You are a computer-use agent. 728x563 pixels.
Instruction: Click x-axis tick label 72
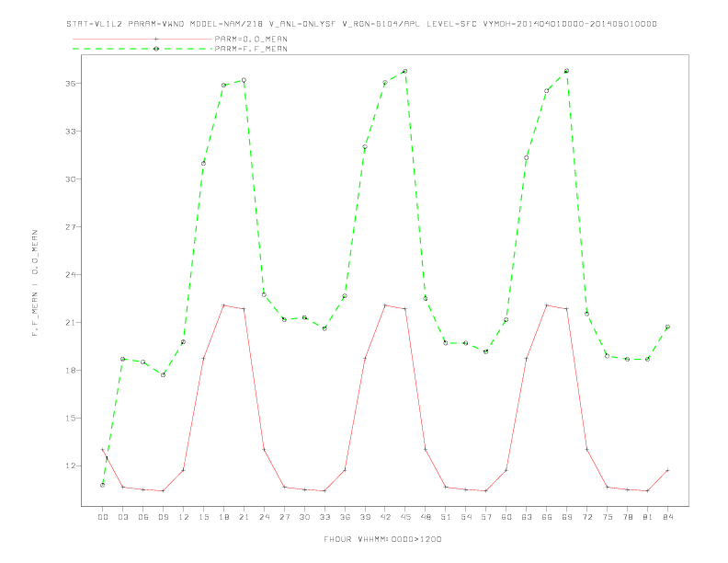[586, 517]
